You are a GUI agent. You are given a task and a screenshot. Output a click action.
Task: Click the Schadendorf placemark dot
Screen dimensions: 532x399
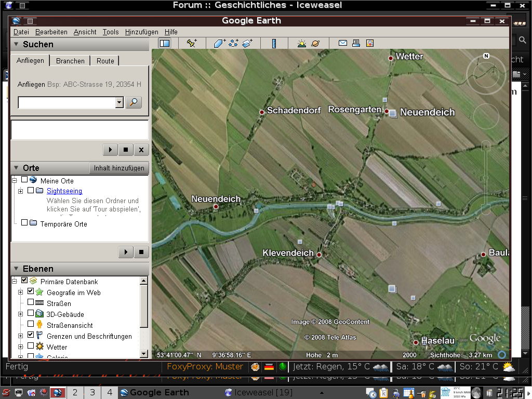click(262, 112)
